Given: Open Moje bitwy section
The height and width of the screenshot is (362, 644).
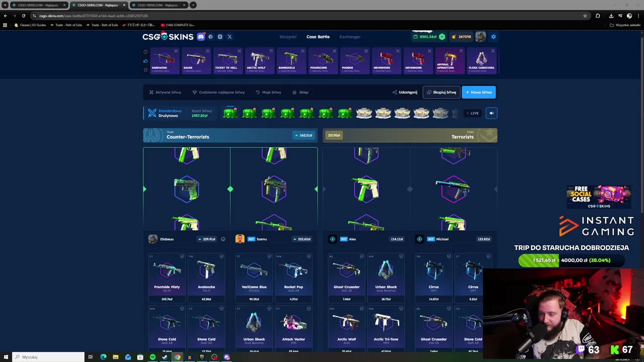Looking at the screenshot, I should click(x=268, y=93).
